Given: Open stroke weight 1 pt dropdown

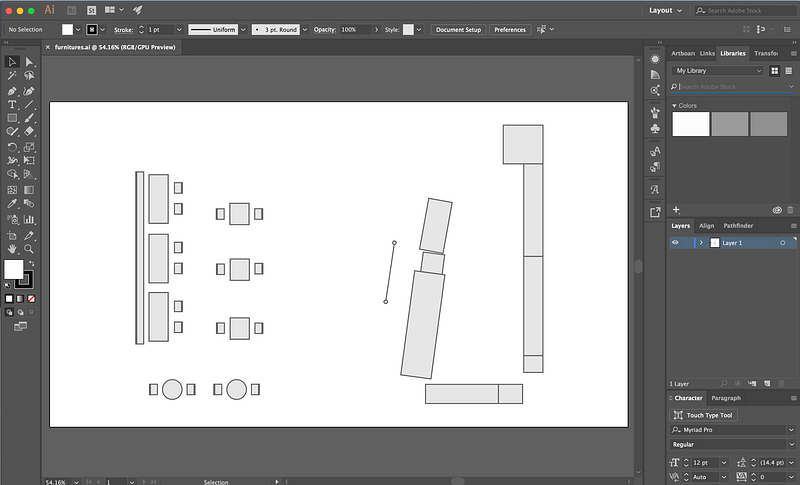Looking at the screenshot, I should coord(179,30).
